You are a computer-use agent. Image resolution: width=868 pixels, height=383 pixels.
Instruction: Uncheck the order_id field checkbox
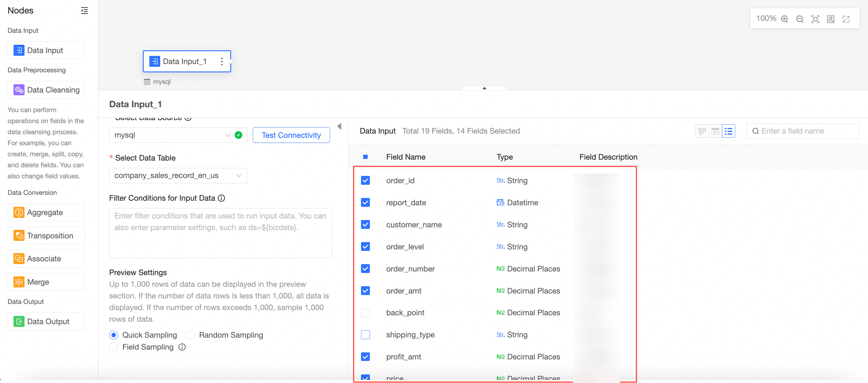click(365, 180)
